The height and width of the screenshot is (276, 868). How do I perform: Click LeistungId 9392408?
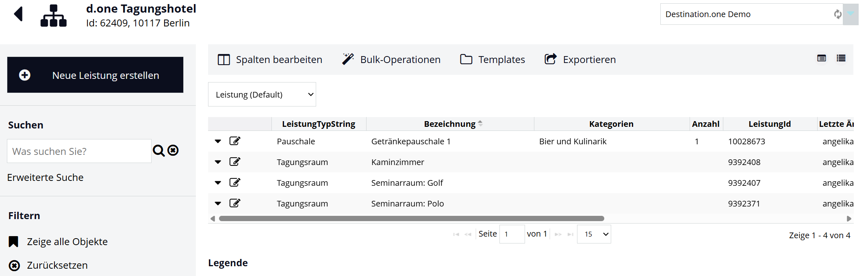point(744,162)
